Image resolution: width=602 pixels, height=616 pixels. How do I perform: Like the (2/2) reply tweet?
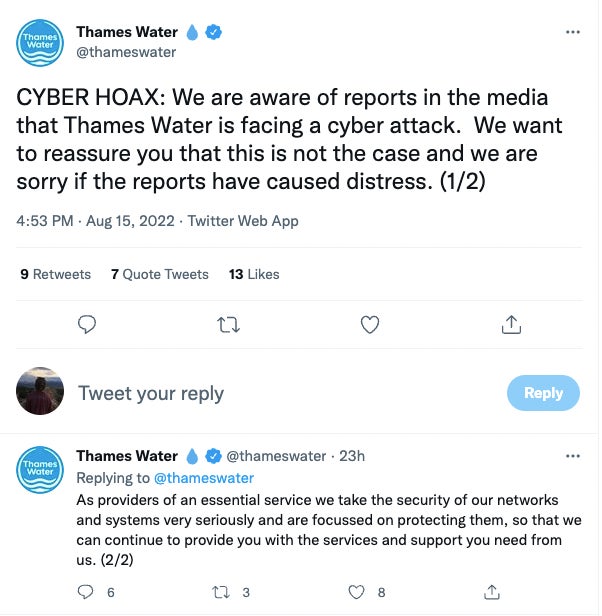(x=357, y=592)
